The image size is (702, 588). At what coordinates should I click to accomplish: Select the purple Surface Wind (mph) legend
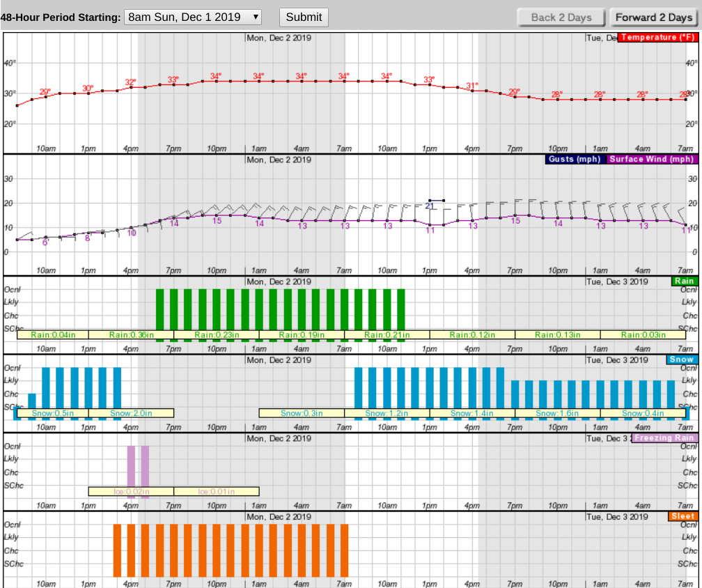tap(653, 159)
